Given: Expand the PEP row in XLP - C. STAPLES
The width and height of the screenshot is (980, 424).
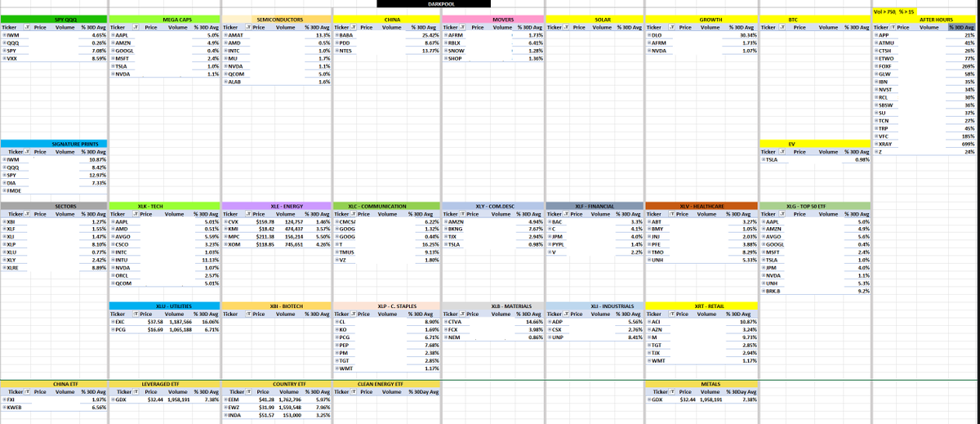Looking at the screenshot, I should 336,345.
